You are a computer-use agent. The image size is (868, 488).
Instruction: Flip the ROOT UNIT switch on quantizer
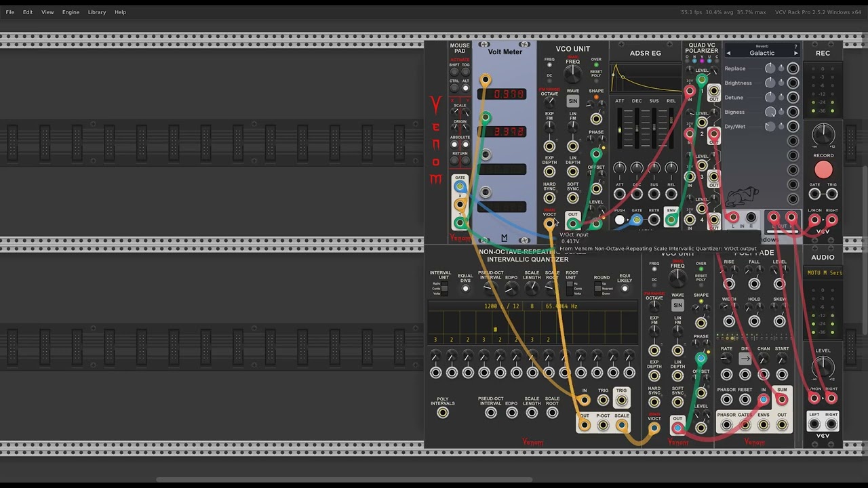click(569, 289)
